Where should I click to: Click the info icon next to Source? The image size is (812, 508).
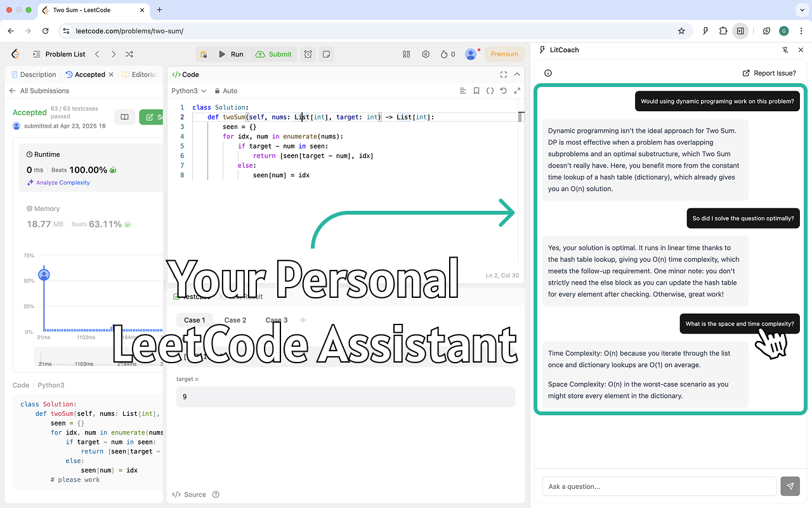(x=216, y=495)
